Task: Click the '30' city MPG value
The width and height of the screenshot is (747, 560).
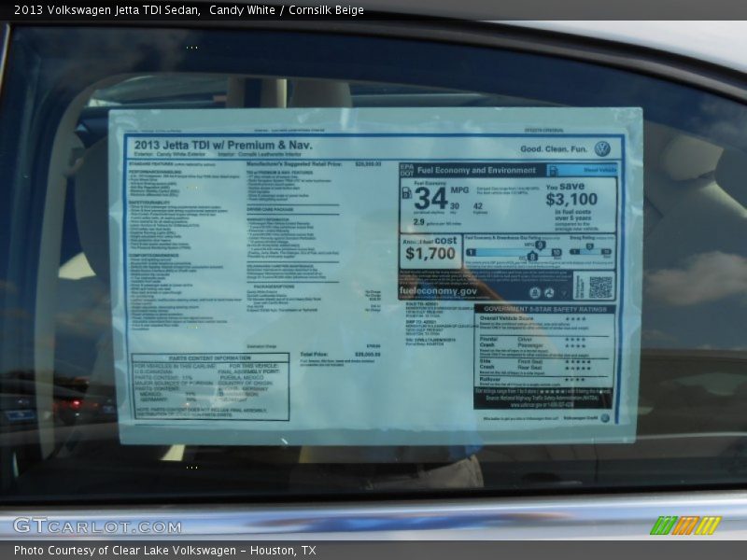Action: 455,206
